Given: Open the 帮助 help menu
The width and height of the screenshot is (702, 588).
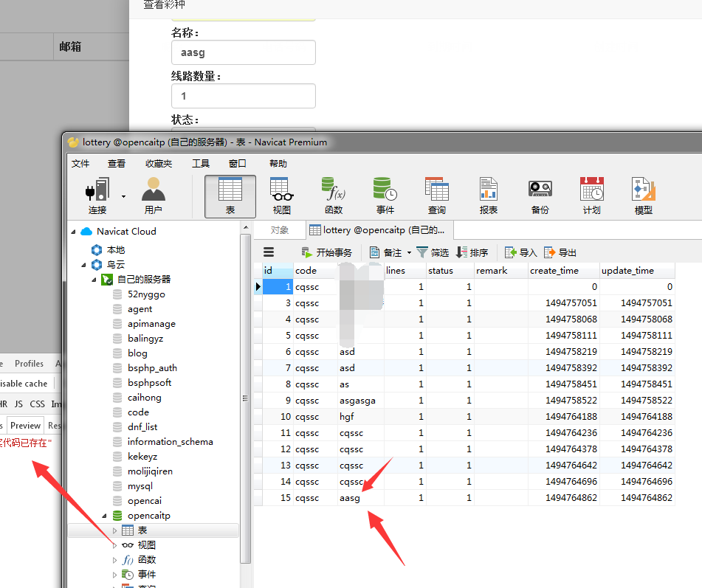Looking at the screenshot, I should (x=278, y=163).
